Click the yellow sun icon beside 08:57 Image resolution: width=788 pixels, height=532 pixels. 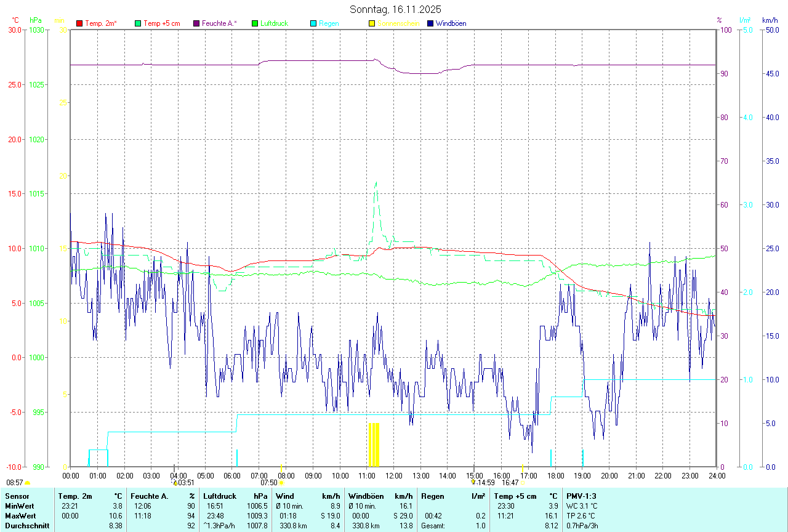(27, 483)
